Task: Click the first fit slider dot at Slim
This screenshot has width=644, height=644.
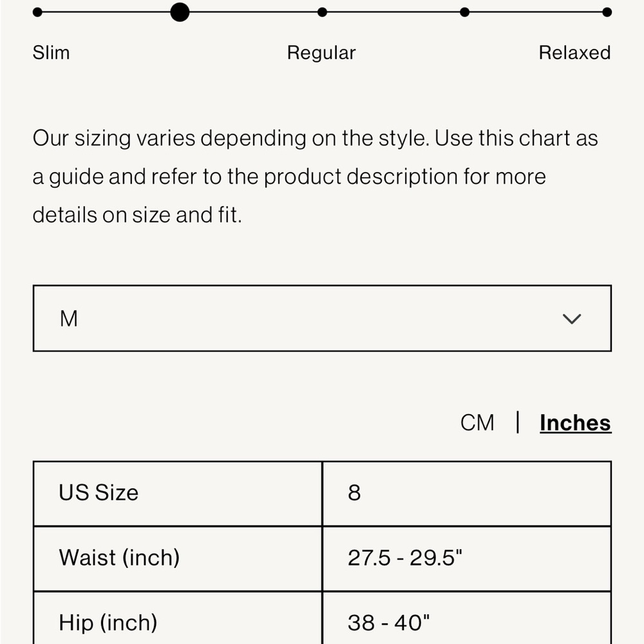Action: pos(37,12)
